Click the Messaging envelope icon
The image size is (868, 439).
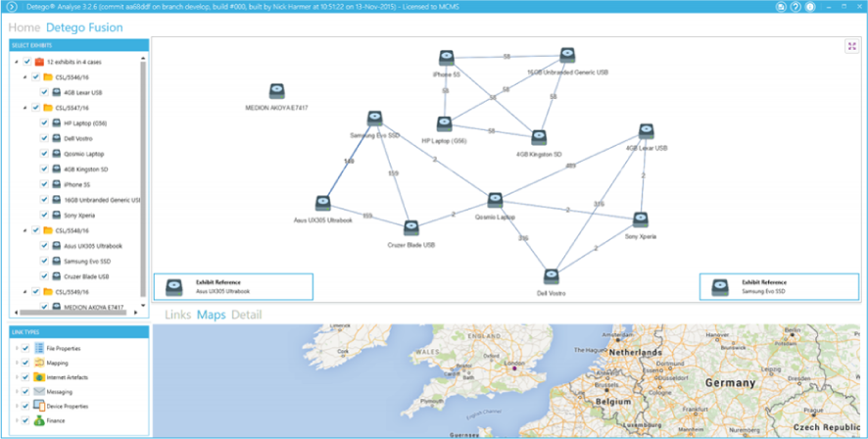pos(39,391)
